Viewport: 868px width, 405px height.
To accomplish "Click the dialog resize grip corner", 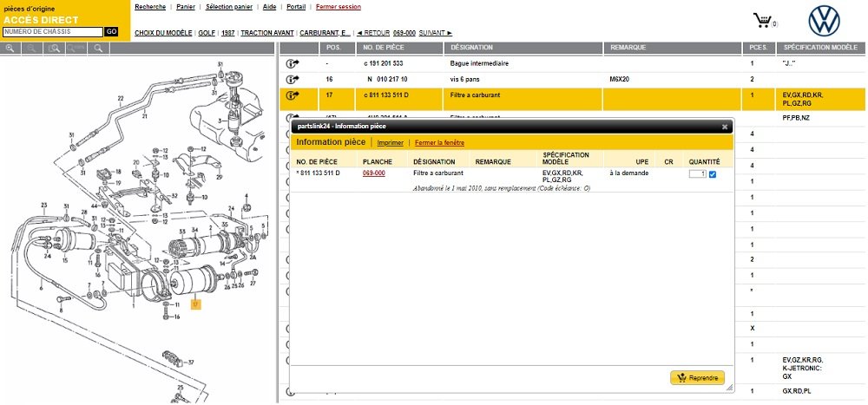I will point(730,388).
